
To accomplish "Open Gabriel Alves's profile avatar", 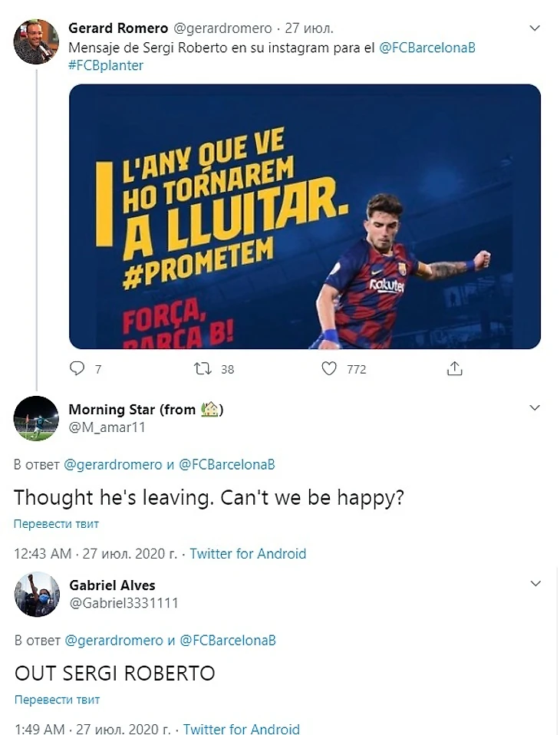I will pos(37,594).
